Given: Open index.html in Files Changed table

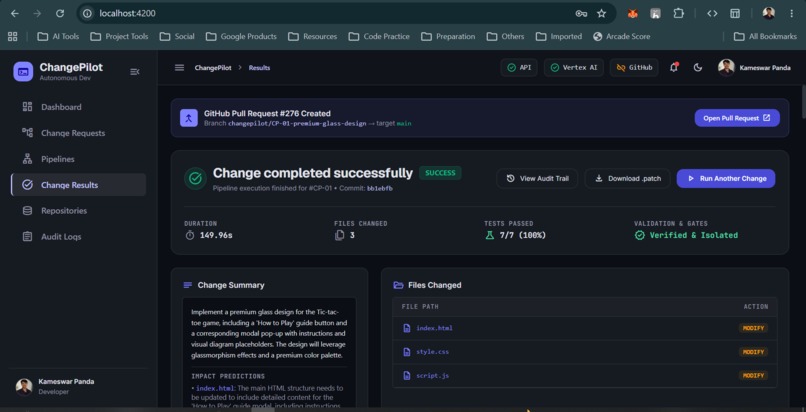Looking at the screenshot, I should pyautogui.click(x=434, y=328).
